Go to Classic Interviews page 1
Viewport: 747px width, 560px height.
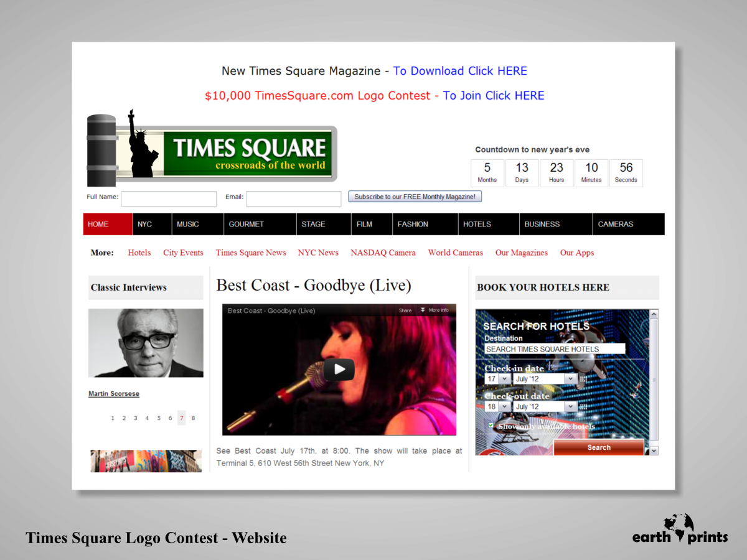113,418
